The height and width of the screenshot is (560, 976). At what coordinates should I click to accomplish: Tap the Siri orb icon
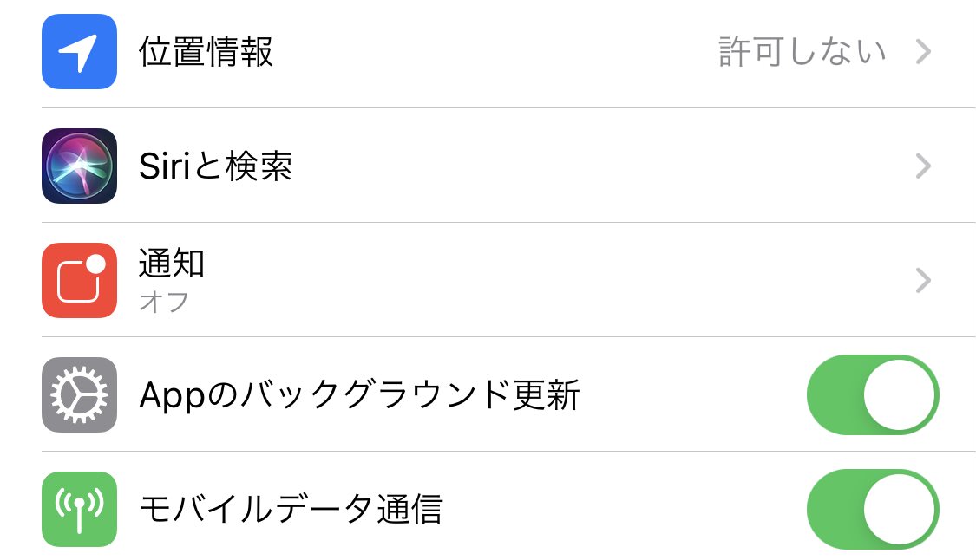point(79,166)
